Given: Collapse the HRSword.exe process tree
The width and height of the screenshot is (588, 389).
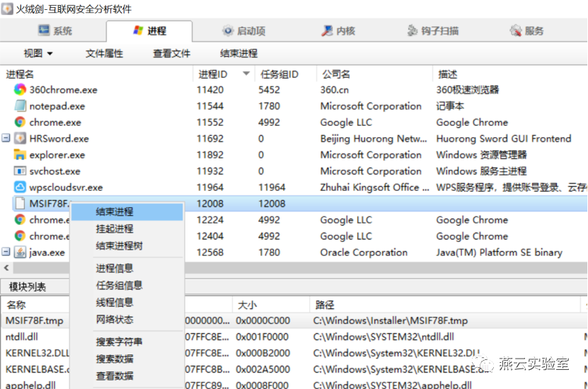Looking at the screenshot, I should 6,139.
